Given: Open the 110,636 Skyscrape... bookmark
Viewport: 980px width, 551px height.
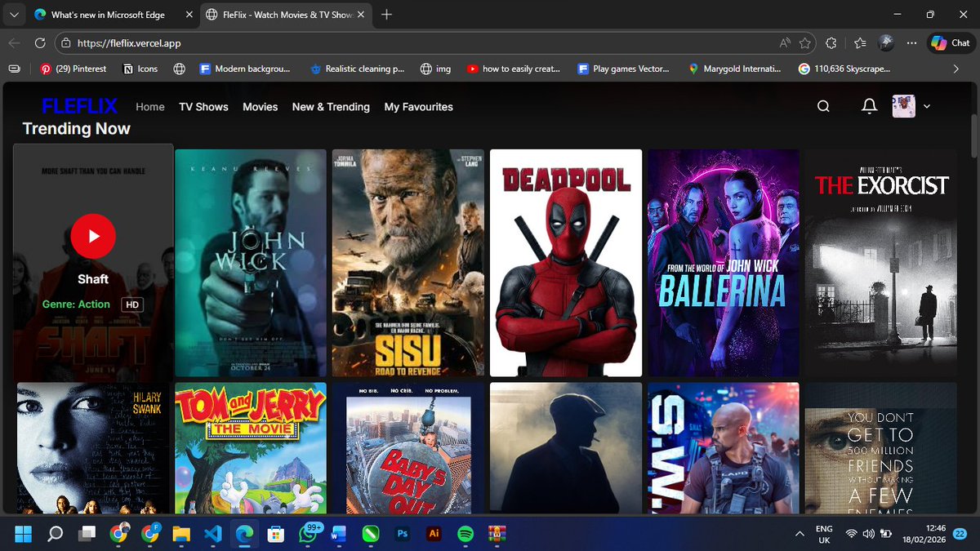Looking at the screenshot, I should tap(844, 69).
